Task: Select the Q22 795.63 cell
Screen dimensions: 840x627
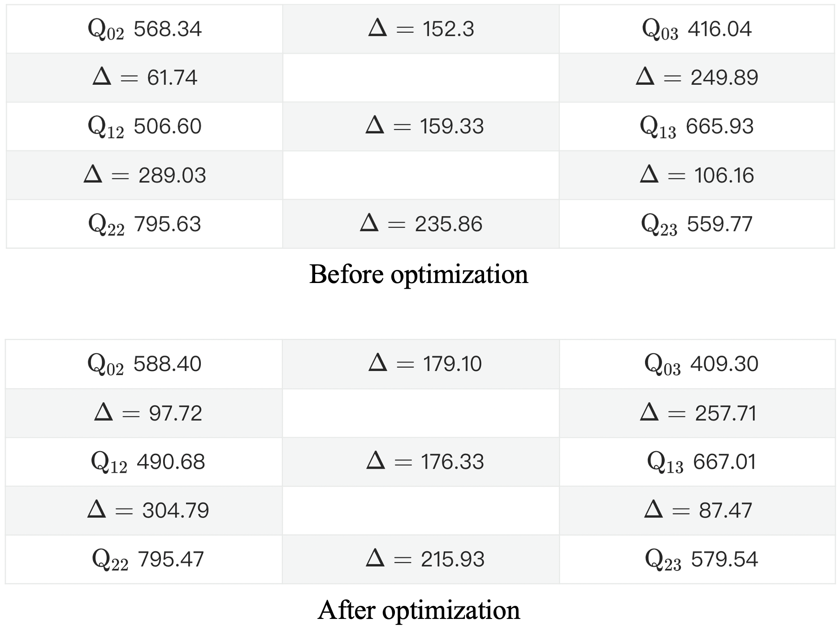Action: (144, 224)
